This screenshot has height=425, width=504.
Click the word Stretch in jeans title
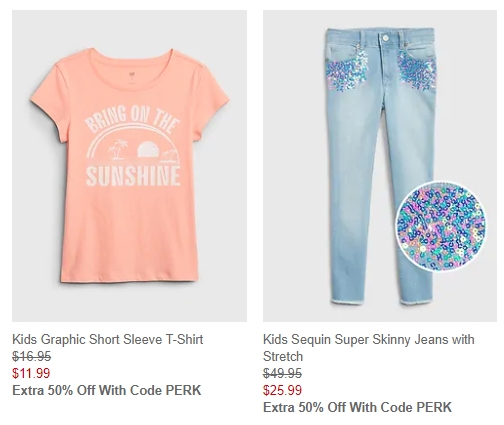(x=283, y=356)
